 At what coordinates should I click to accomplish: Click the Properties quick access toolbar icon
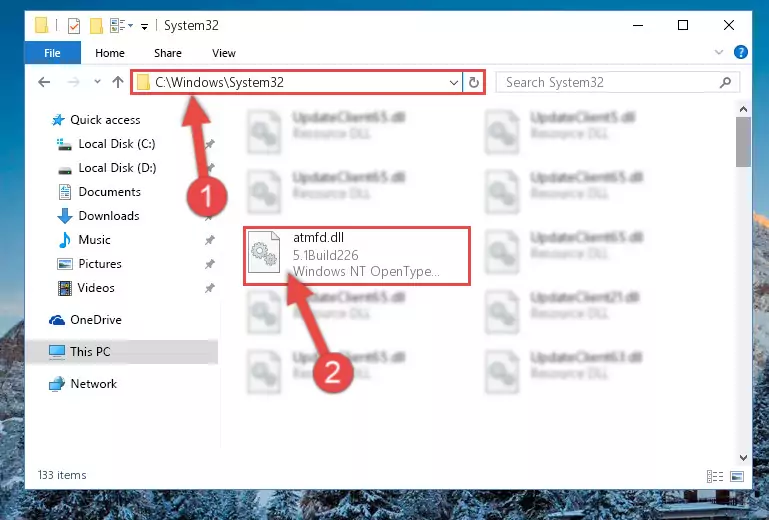pyautogui.click(x=74, y=26)
